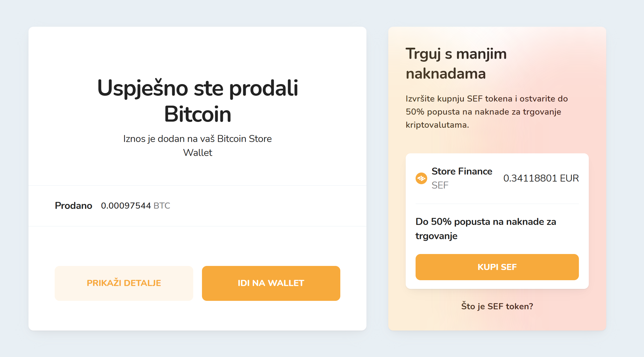This screenshot has width=644, height=357.
Task: Click the 'Store Finance' token name
Action: tap(462, 171)
